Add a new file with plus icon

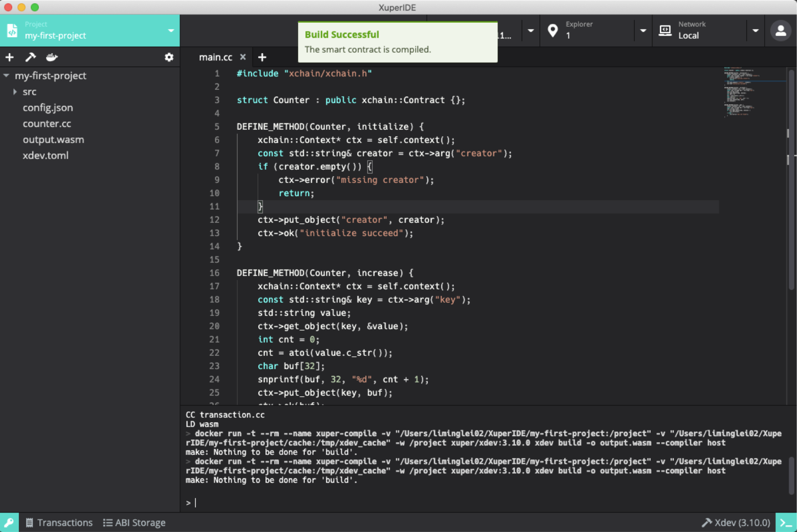click(x=9, y=57)
